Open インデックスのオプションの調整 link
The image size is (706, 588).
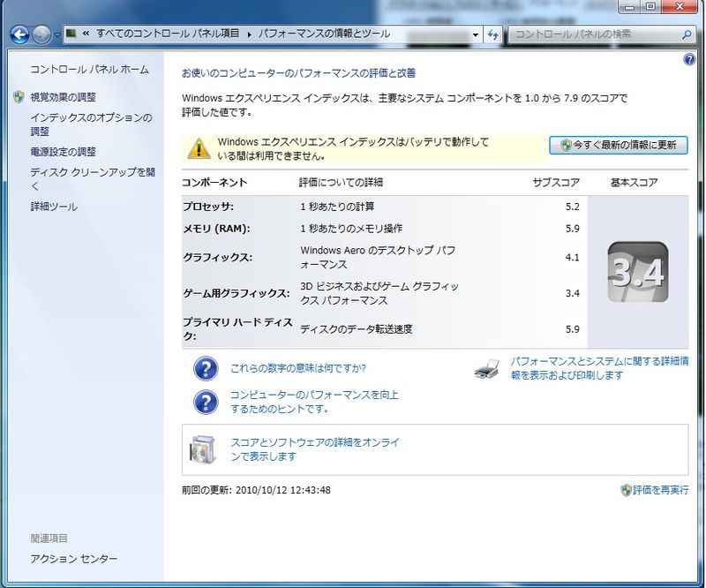[x=92, y=124]
